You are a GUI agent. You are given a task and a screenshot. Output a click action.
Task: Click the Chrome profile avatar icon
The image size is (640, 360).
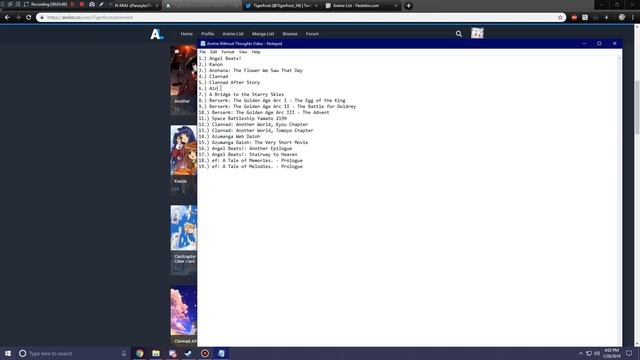(622, 18)
